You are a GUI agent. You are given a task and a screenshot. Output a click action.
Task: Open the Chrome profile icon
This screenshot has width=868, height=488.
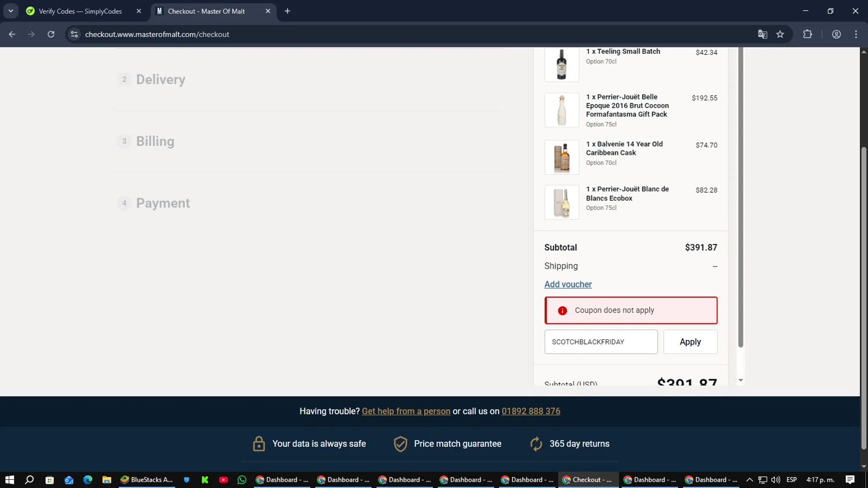tap(836, 34)
